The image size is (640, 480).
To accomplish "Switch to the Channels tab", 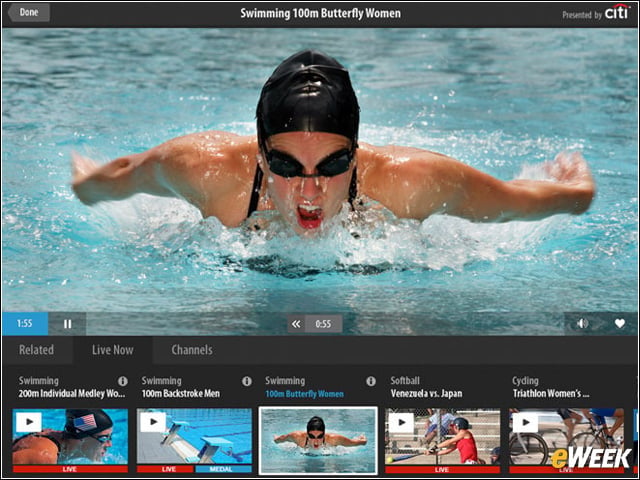I will tap(192, 350).
